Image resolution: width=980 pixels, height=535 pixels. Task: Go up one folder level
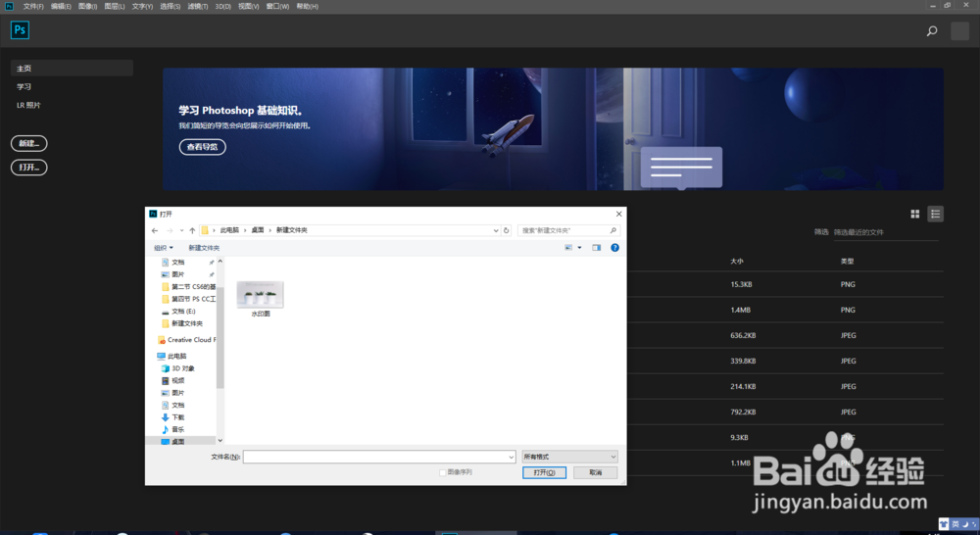pyautogui.click(x=192, y=230)
